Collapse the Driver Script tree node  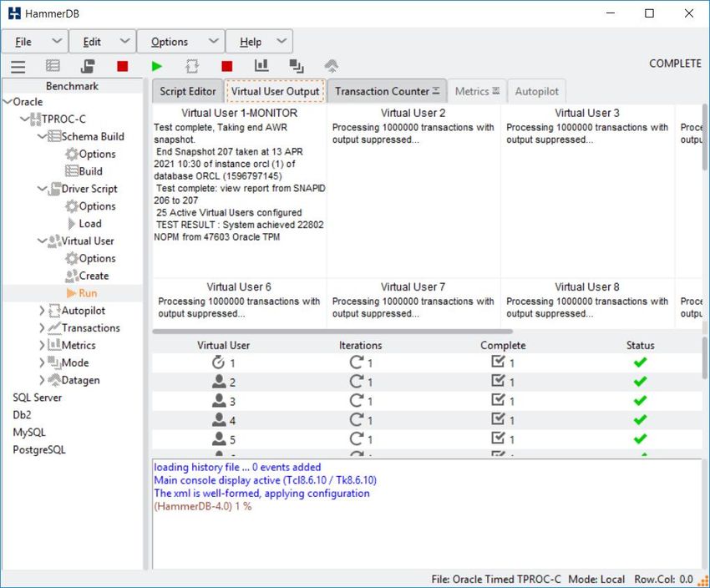pos(42,189)
